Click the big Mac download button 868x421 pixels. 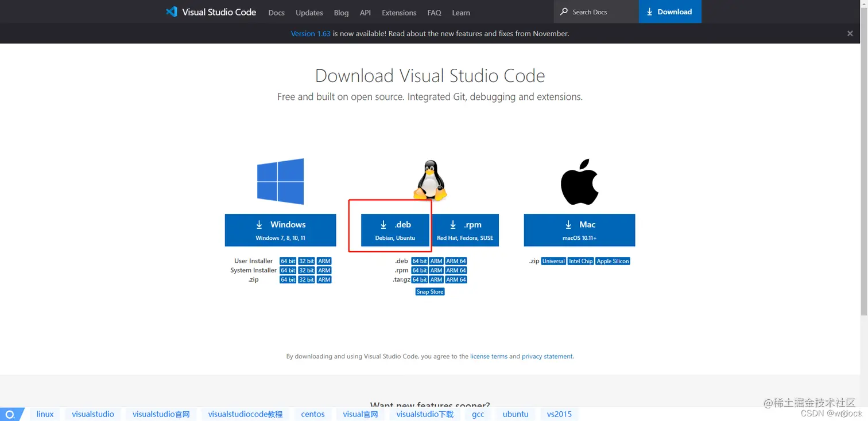pyautogui.click(x=579, y=230)
